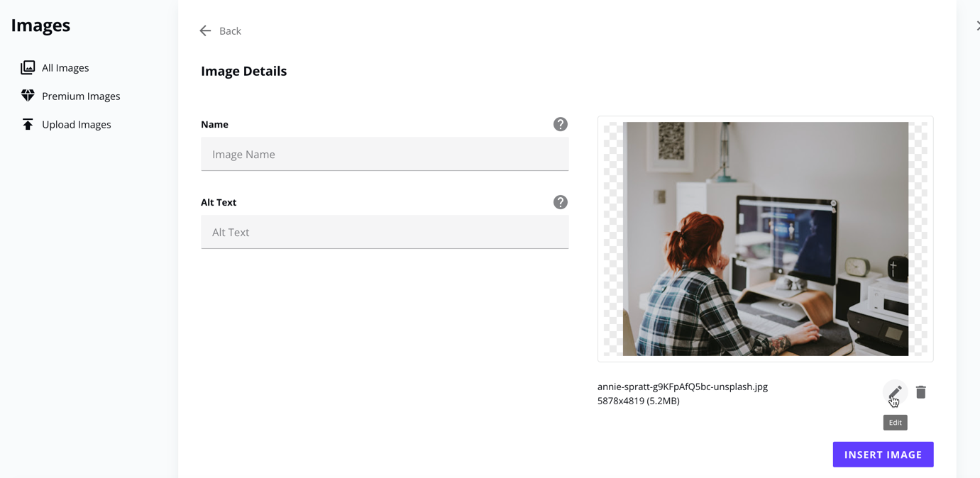Focus the Alt Text input field
The height and width of the screenshot is (478, 980).
[x=385, y=232]
